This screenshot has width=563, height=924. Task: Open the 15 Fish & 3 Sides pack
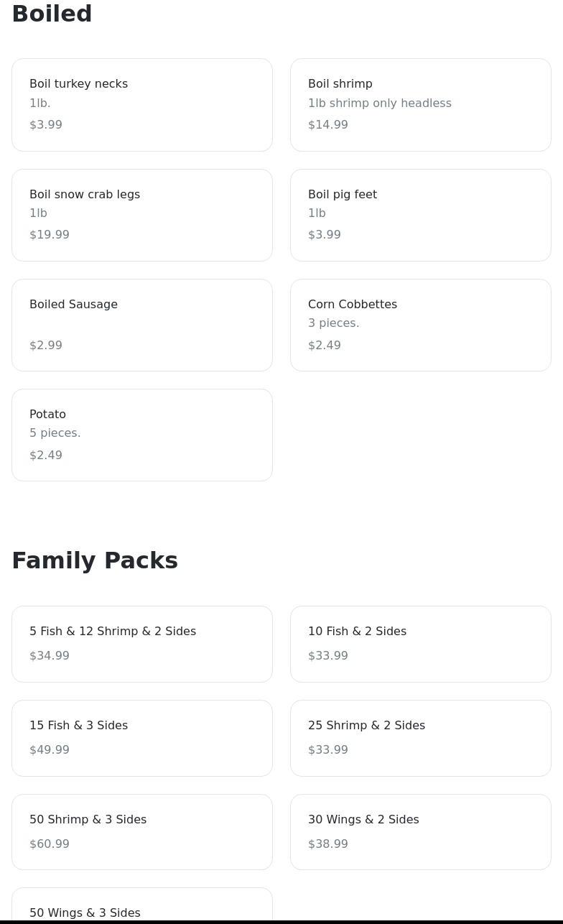[x=142, y=738]
